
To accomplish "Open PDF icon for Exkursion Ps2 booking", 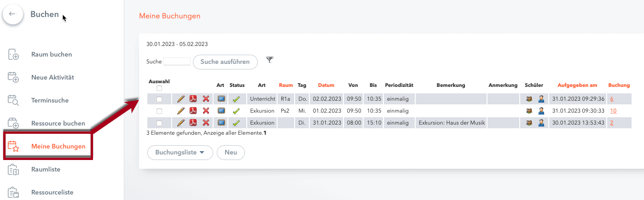I will coord(193,111).
